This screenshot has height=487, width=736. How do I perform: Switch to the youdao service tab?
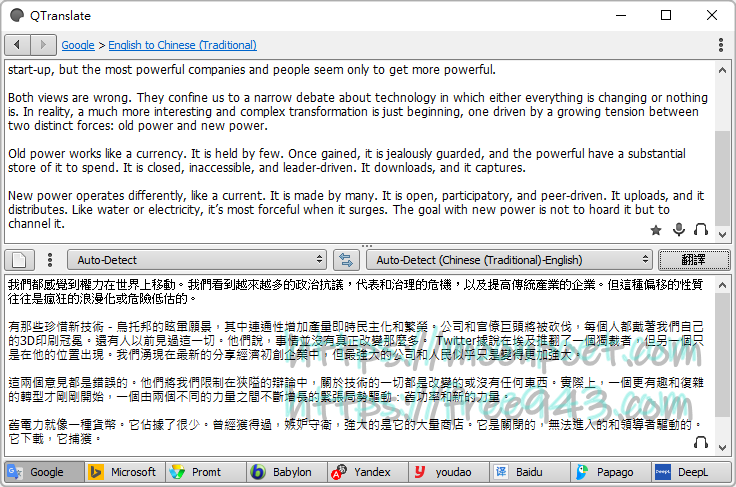point(449,472)
